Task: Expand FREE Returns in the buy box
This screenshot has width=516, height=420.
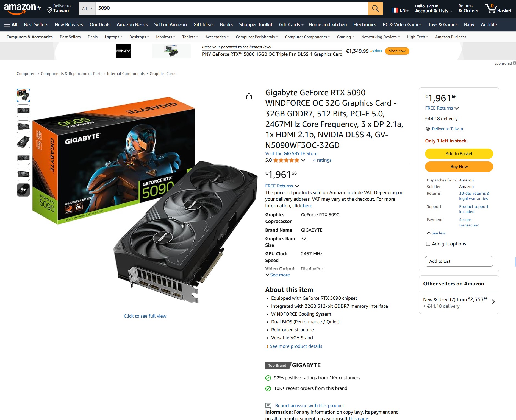Action: click(442, 108)
